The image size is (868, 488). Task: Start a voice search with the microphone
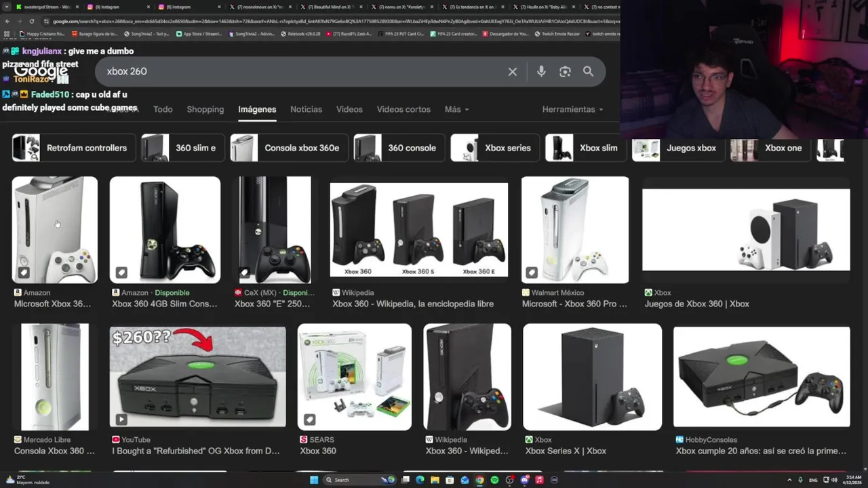click(541, 71)
